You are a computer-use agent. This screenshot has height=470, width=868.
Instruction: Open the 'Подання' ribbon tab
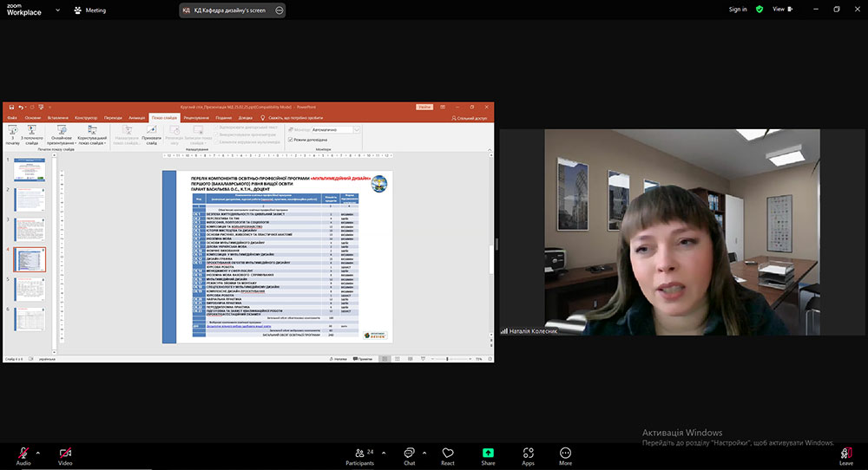224,118
